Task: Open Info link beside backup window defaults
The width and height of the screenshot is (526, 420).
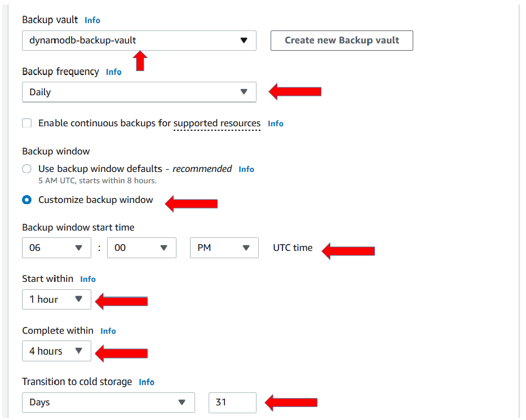Action: [x=246, y=169]
